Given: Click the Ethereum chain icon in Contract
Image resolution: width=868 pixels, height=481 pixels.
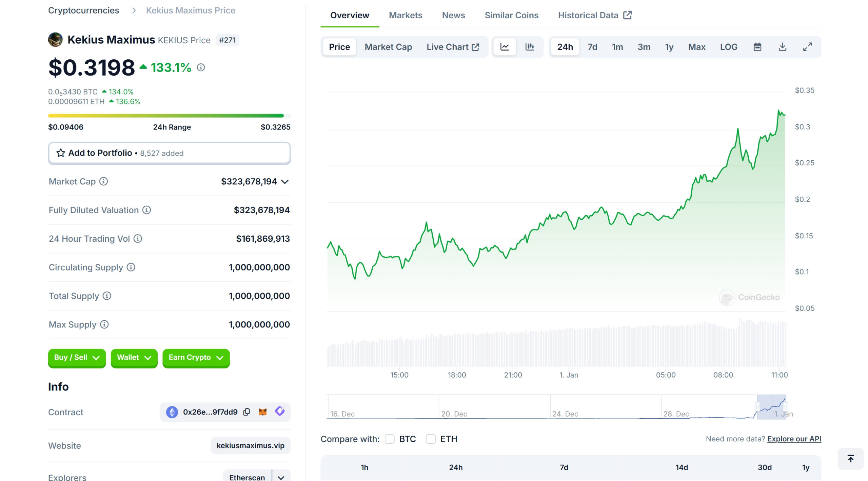Looking at the screenshot, I should 172,412.
